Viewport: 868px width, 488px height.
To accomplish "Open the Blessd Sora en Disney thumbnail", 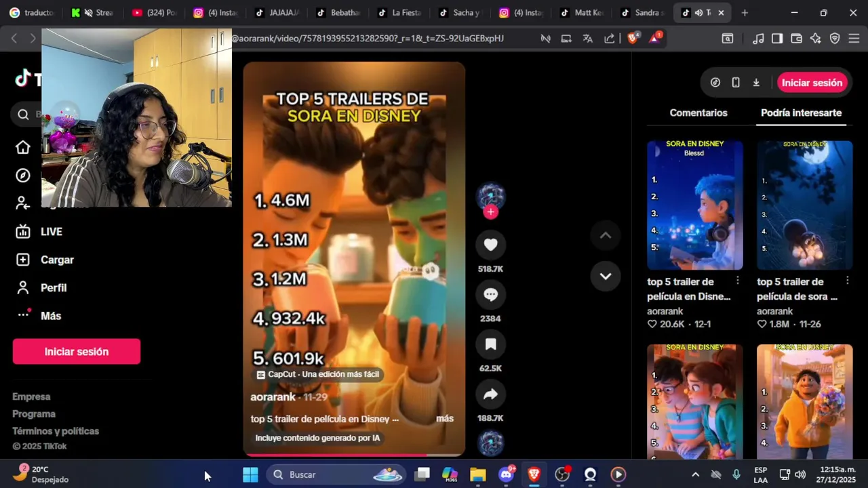I will (x=694, y=205).
